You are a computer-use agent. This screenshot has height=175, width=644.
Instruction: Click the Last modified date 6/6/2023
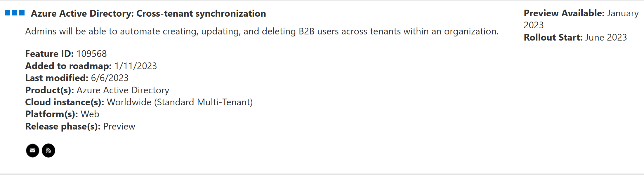(x=110, y=78)
